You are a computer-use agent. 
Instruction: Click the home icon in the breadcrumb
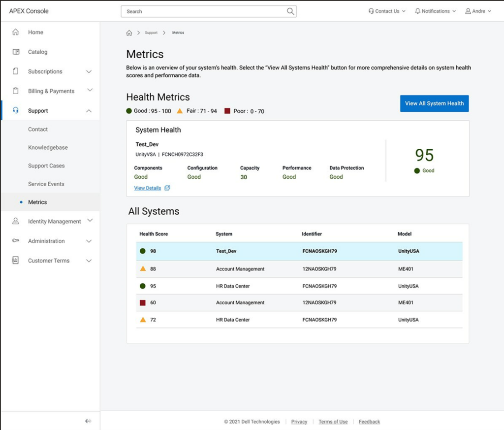click(x=129, y=33)
